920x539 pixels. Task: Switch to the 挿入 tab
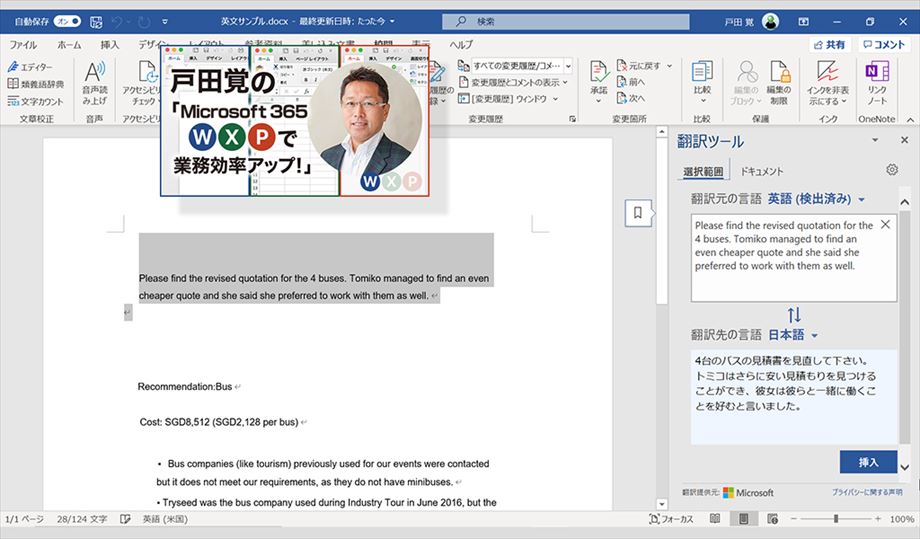[x=109, y=45]
